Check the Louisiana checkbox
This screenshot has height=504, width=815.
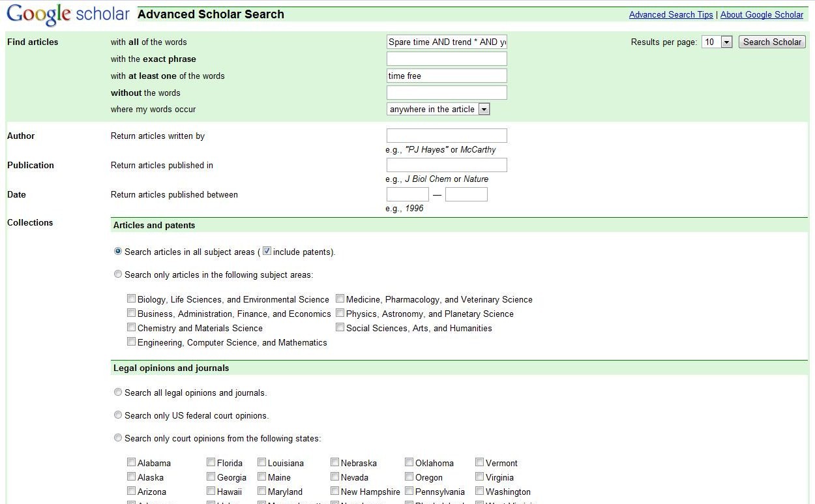pos(262,462)
